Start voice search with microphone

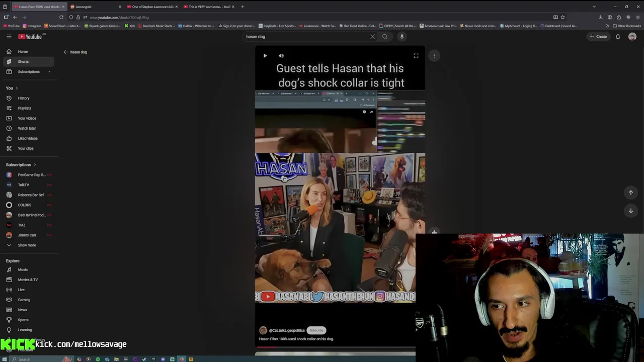[401, 36]
